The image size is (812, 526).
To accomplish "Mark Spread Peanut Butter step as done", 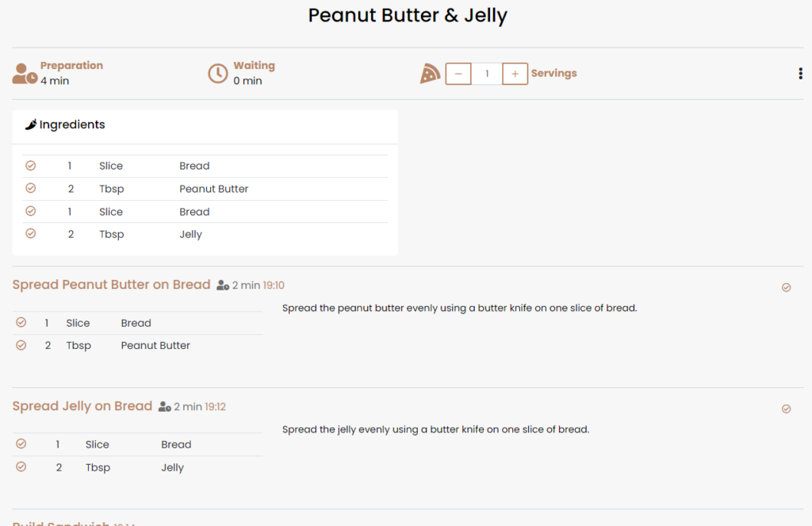I will (786, 288).
